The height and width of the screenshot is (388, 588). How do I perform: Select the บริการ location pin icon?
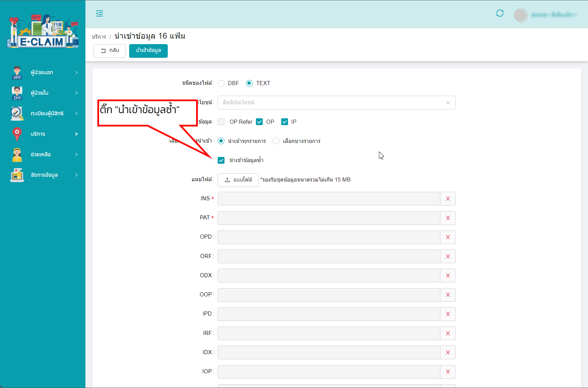coord(16,134)
